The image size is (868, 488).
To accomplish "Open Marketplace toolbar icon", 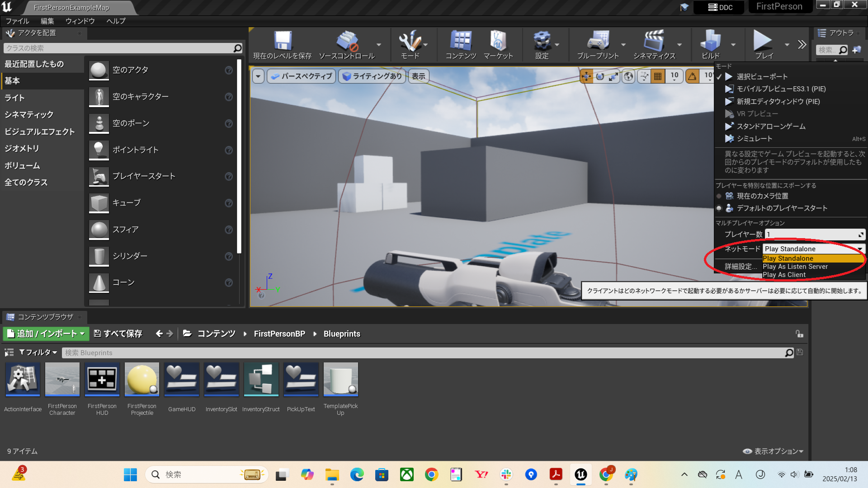I will pos(498,41).
